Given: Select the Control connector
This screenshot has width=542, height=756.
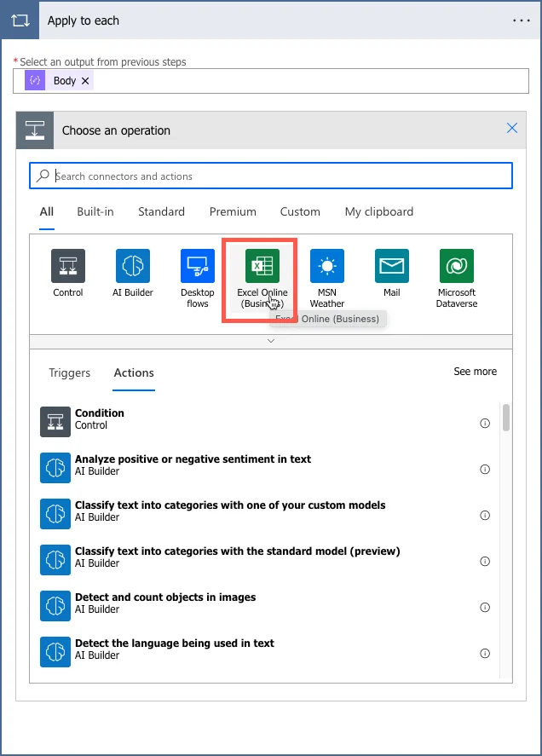Looking at the screenshot, I should point(67,265).
